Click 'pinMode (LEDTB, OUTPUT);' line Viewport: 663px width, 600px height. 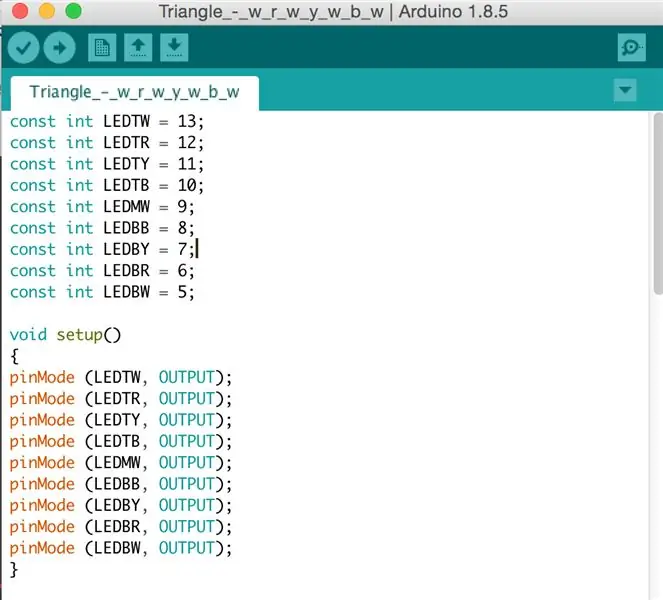(121, 441)
